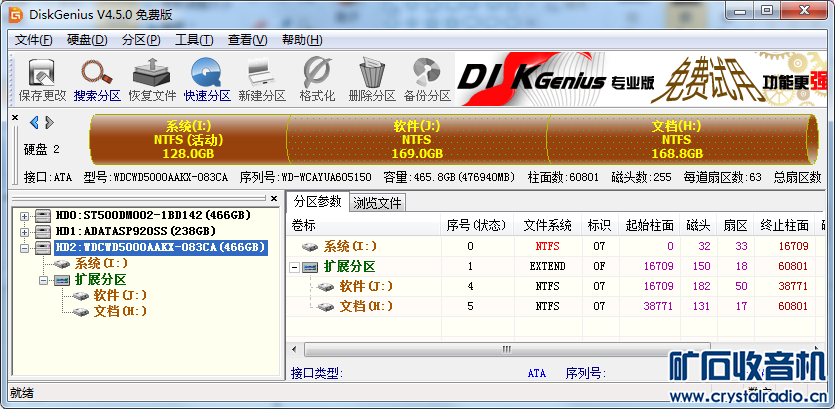Click the 删除分区 delete partition icon
The height and width of the screenshot is (409, 835).
372,80
